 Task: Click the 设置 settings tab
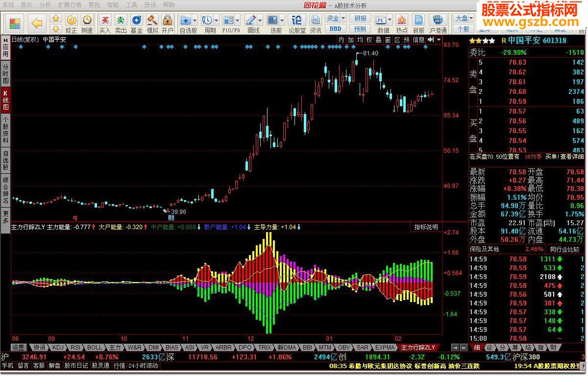pos(19,348)
